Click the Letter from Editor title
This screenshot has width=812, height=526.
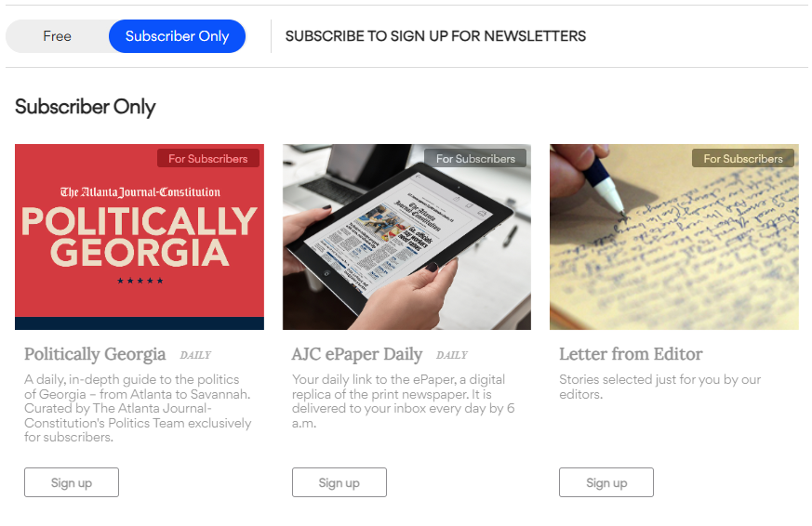(631, 354)
